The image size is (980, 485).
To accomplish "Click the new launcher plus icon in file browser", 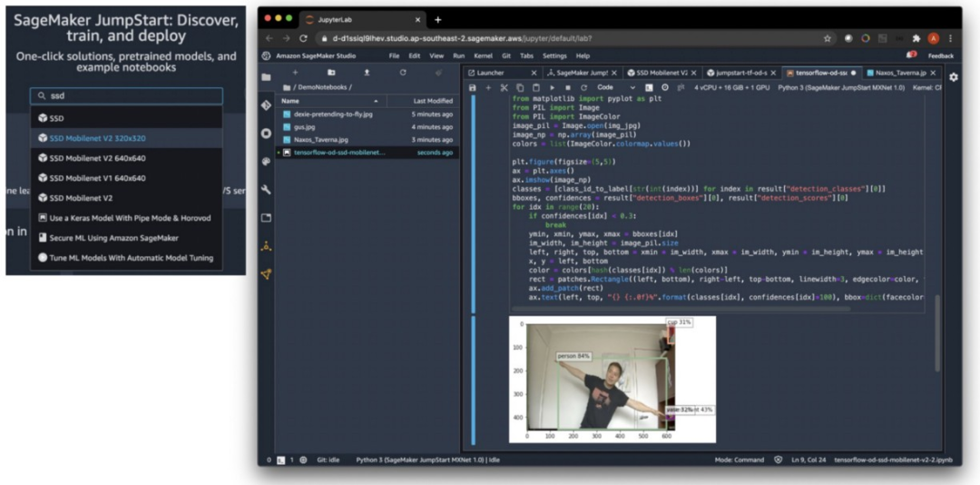I will [x=296, y=73].
